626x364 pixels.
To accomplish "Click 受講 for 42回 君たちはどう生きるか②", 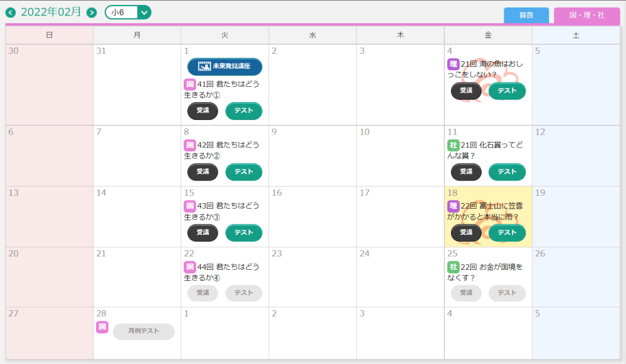I will (203, 172).
